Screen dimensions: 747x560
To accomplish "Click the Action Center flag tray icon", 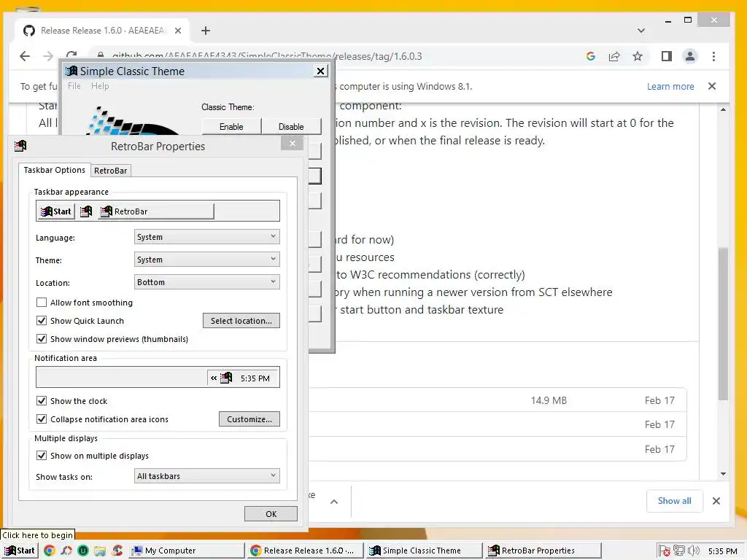I will click(665, 551).
